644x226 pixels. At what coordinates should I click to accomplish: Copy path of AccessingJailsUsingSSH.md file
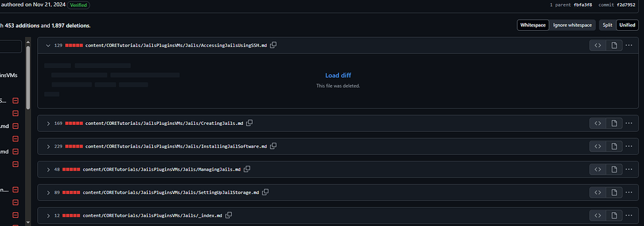[273, 45]
